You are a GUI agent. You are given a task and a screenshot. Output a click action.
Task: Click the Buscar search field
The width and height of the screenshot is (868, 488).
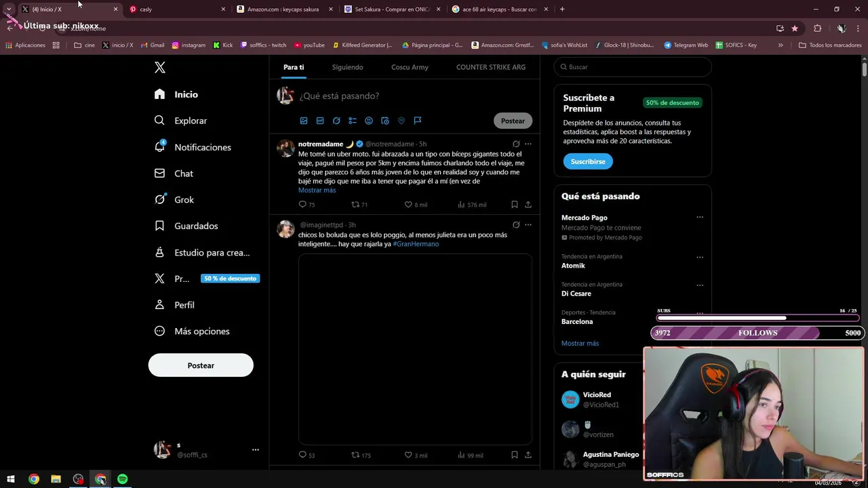(x=633, y=67)
